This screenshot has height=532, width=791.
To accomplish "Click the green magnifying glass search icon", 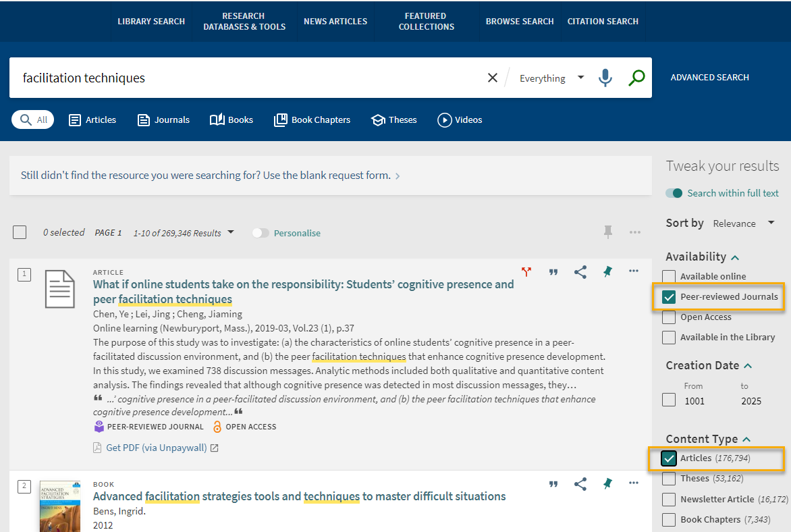I will [635, 78].
